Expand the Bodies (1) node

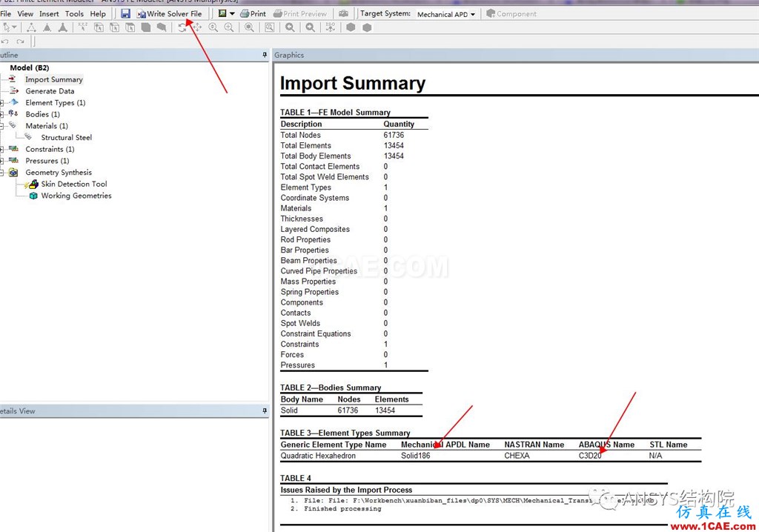[2, 114]
